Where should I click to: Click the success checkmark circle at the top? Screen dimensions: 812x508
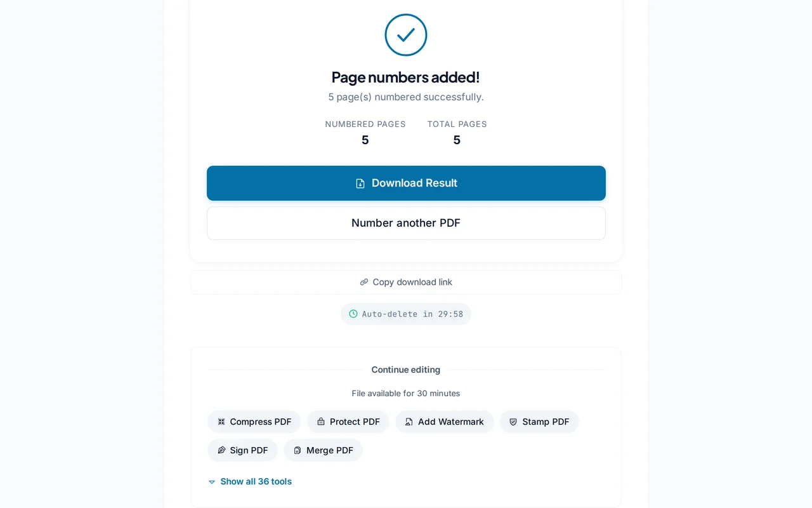(405, 35)
